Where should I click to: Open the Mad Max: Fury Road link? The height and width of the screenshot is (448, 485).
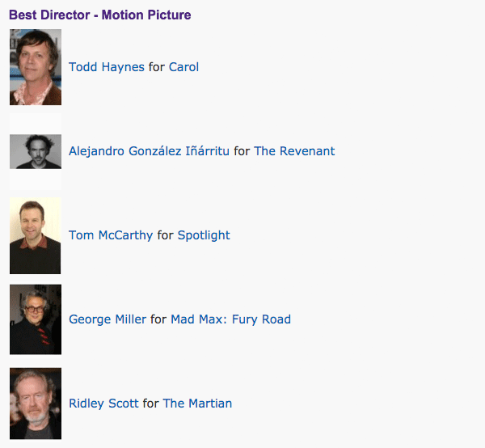pos(230,319)
